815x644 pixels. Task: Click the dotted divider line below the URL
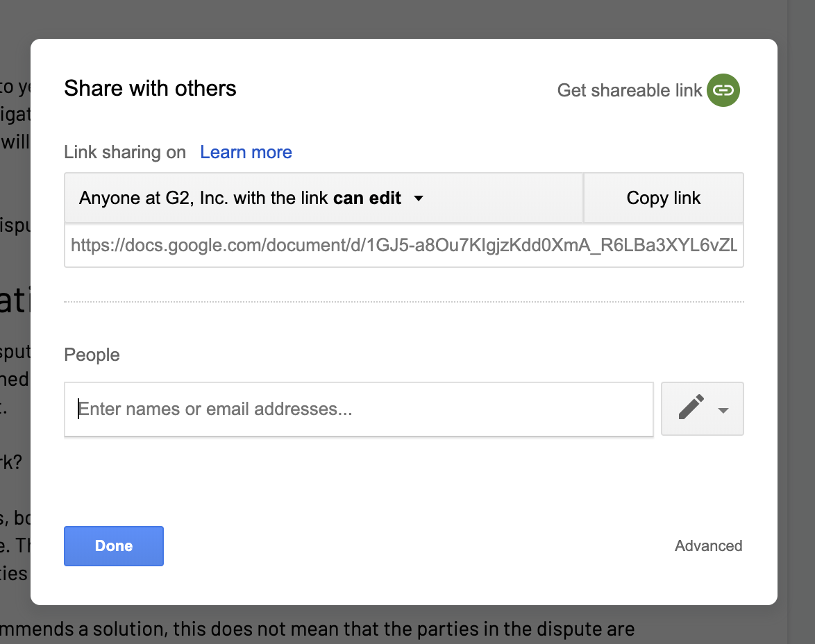[x=403, y=301]
